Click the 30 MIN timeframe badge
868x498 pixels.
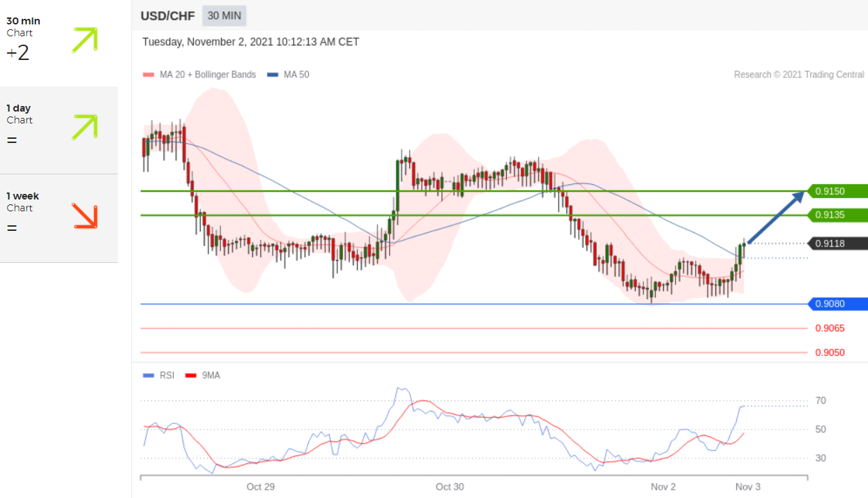(x=224, y=16)
